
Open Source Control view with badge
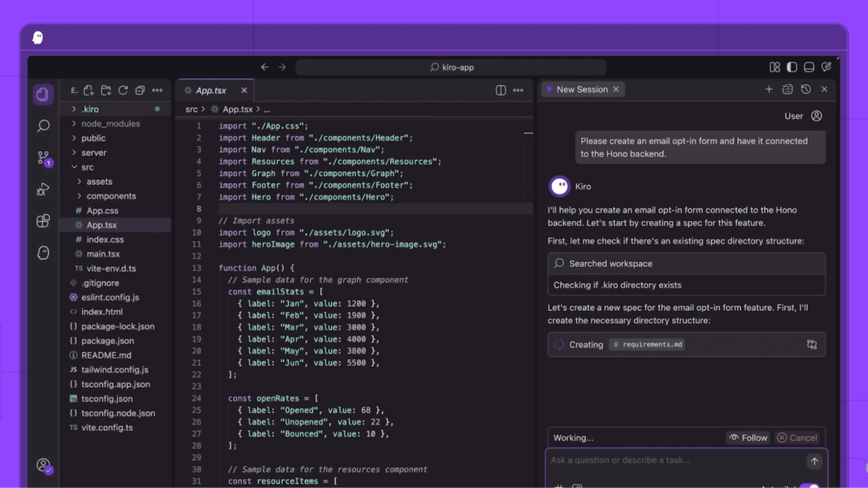43,158
